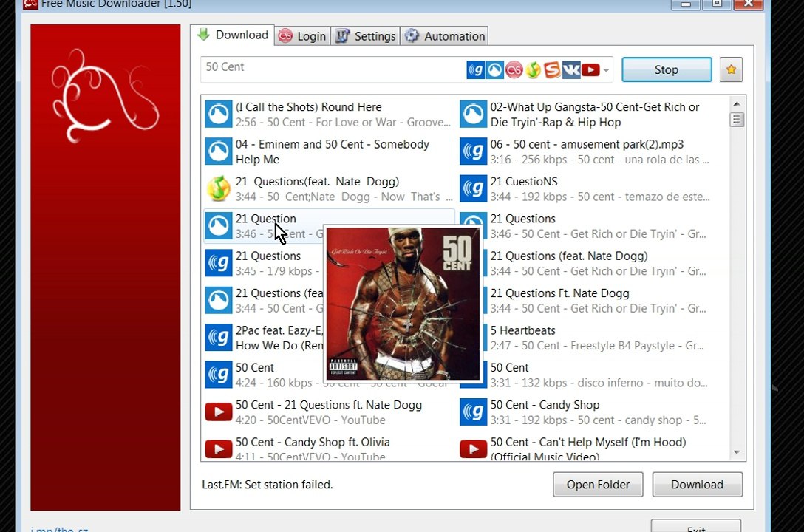Screen dimensions: 804x532
Task: Click the results scrollbar thumb
Action: point(737,120)
